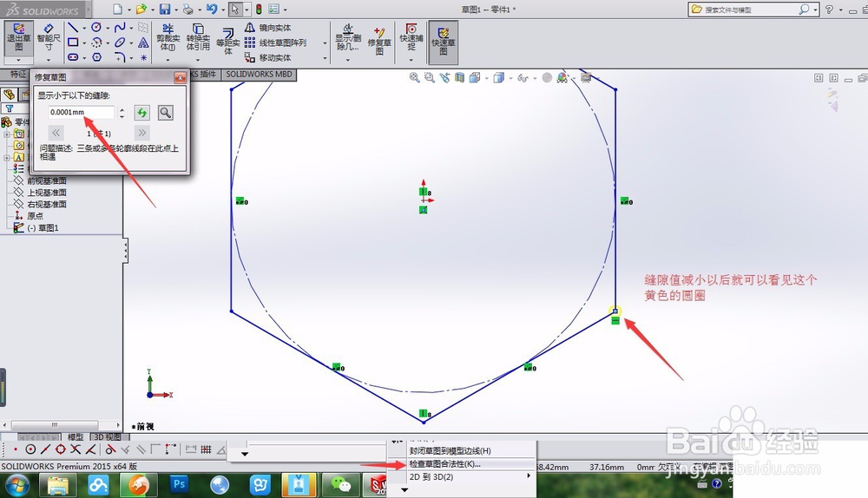Toggle intersection snap in bottom toolbar

76,449
